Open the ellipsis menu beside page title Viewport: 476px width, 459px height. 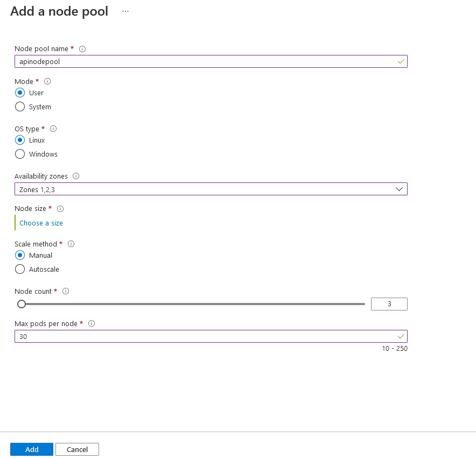[x=125, y=11]
